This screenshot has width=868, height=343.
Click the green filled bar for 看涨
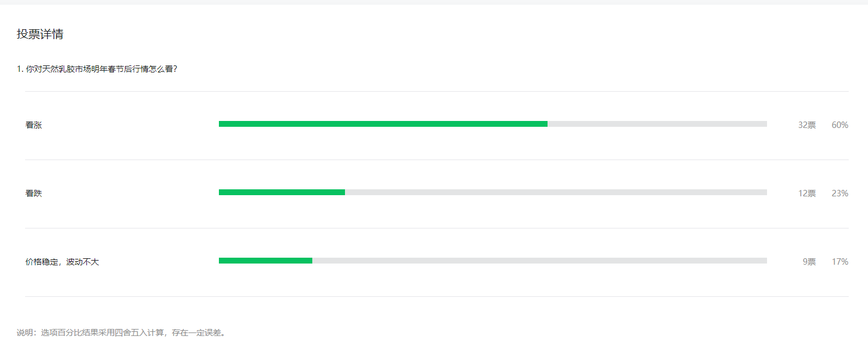(383, 124)
